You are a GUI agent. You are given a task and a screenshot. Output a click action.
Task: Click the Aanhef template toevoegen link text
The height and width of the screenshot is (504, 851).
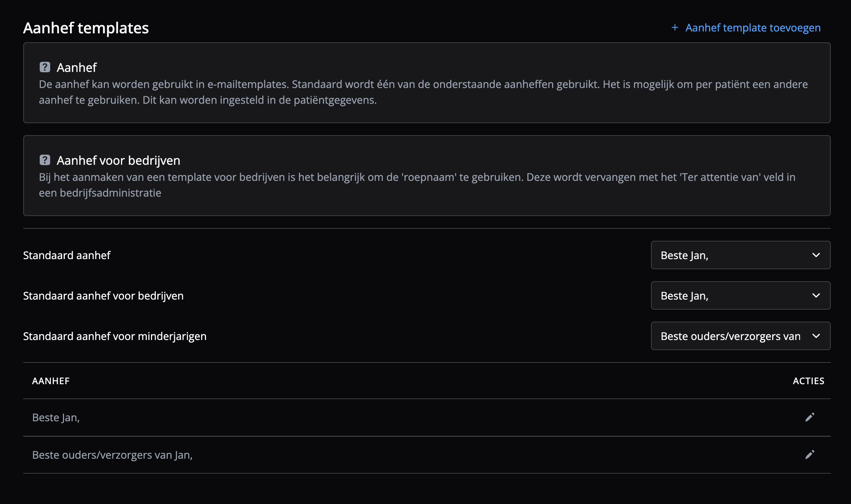pos(753,28)
